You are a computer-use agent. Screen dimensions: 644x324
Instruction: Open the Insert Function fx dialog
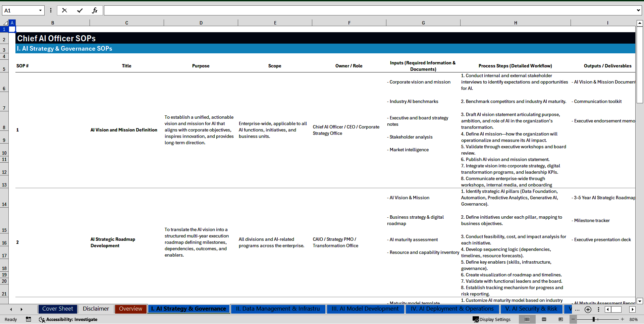coord(95,10)
